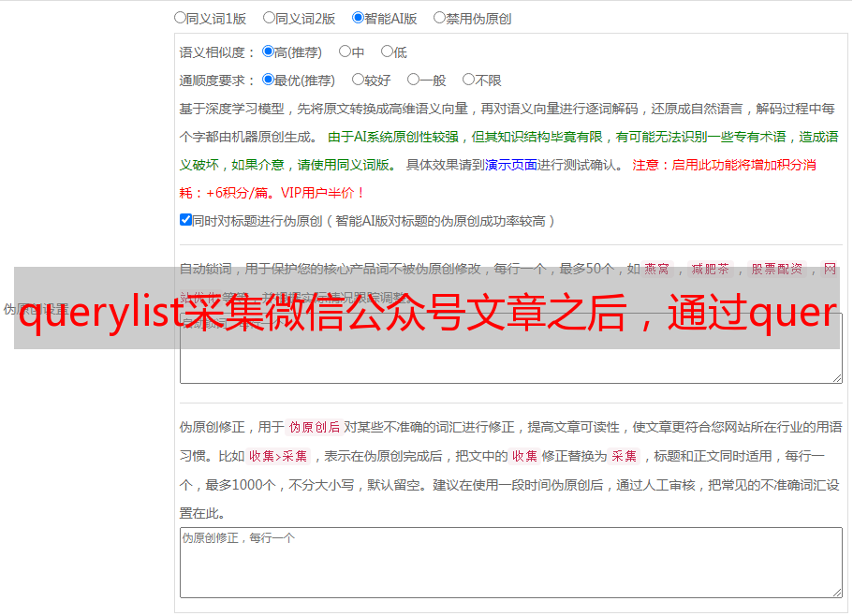
Task: Set 语义相似度 to 中
Action: point(345,52)
